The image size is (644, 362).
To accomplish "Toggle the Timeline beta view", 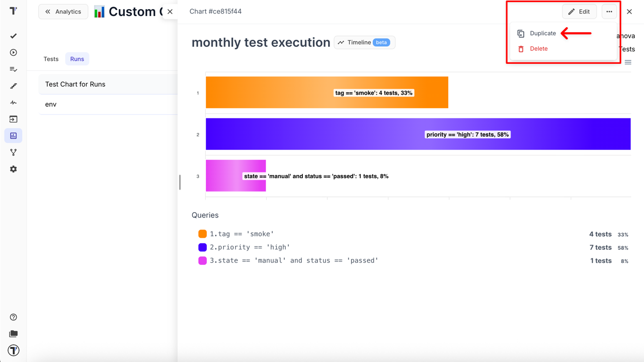I will click(364, 43).
